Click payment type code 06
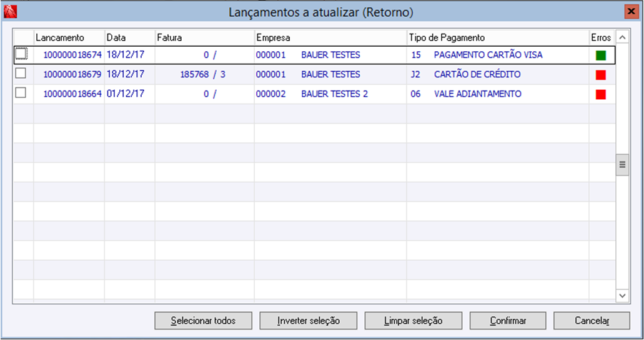Viewport: 644px width, 340px height. pyautogui.click(x=415, y=94)
